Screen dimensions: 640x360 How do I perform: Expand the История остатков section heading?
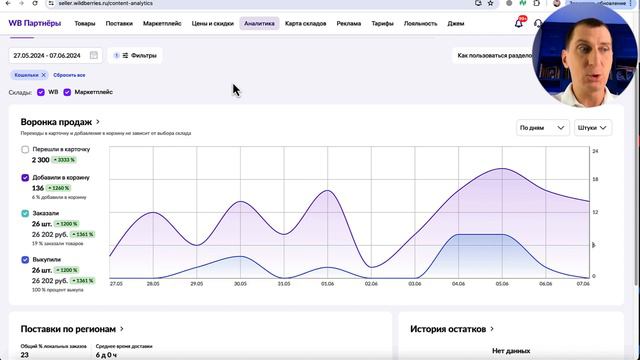coord(452,329)
